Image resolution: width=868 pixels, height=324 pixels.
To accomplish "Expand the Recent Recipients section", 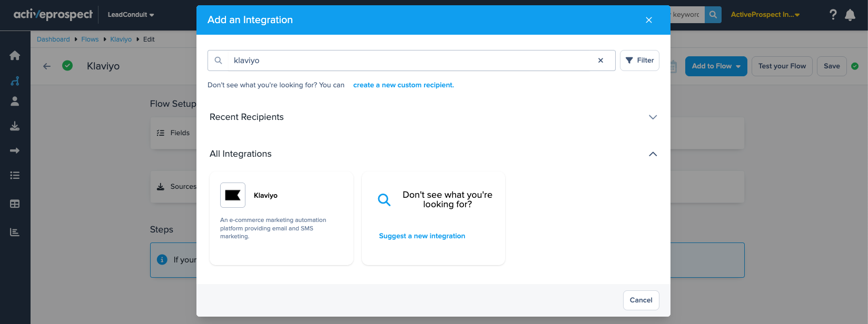I will tap(653, 117).
